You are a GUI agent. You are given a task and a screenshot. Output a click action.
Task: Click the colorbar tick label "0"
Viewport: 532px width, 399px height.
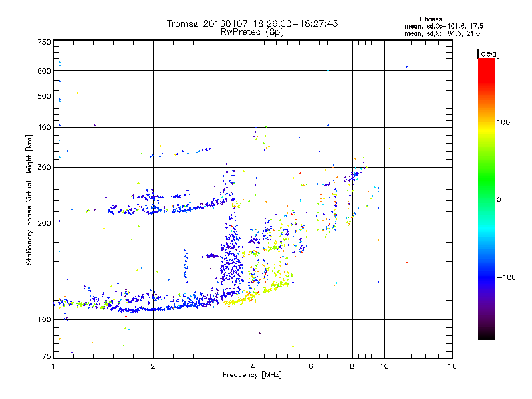tap(499, 200)
